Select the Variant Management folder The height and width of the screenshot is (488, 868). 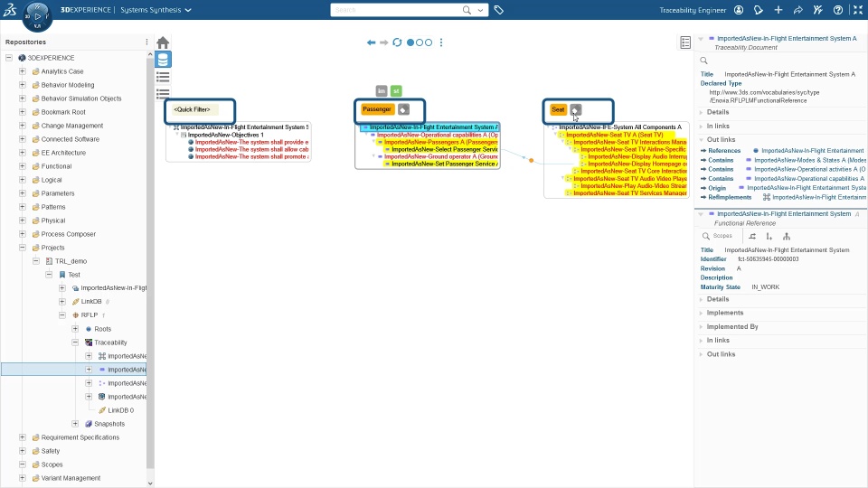[71, 478]
